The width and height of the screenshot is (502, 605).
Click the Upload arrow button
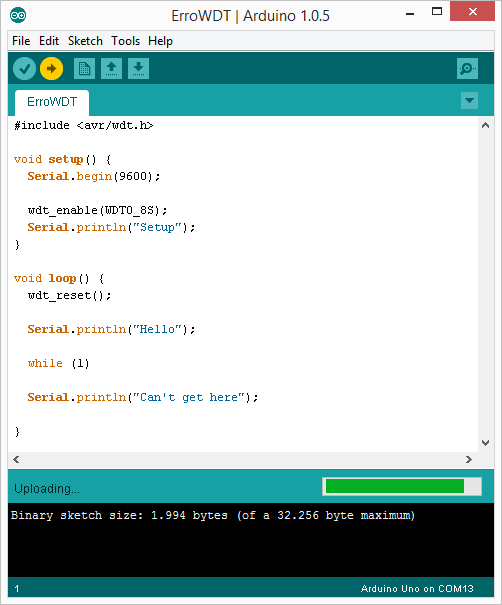(x=51, y=69)
